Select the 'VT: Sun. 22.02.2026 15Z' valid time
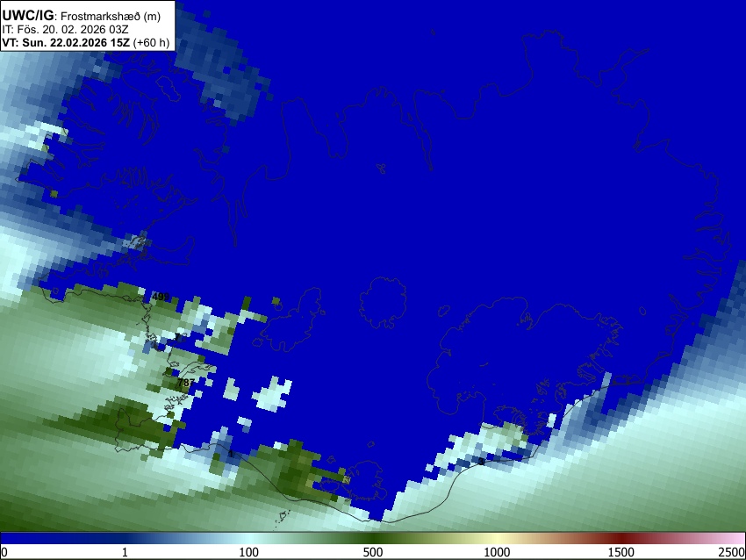This screenshot has width=746, height=560. [x=66, y=42]
